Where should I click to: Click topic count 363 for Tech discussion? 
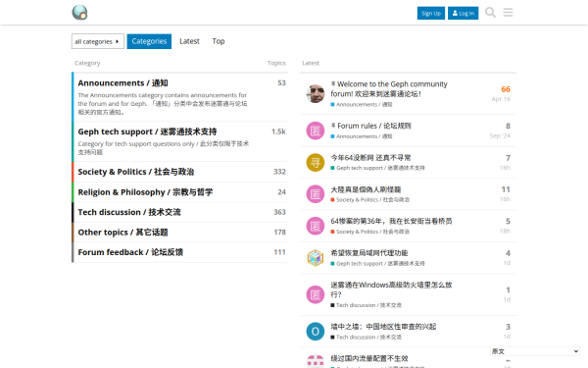279,212
